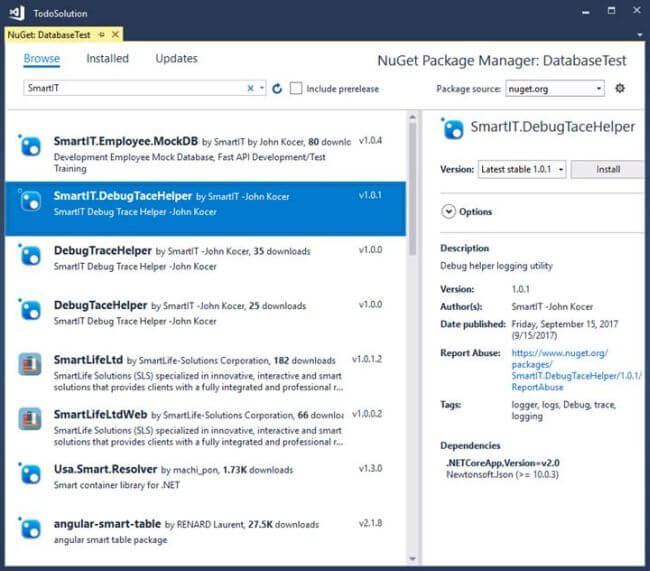650x571 pixels.
Task: Click the package list scrollbar up arrow
Action: (412, 117)
